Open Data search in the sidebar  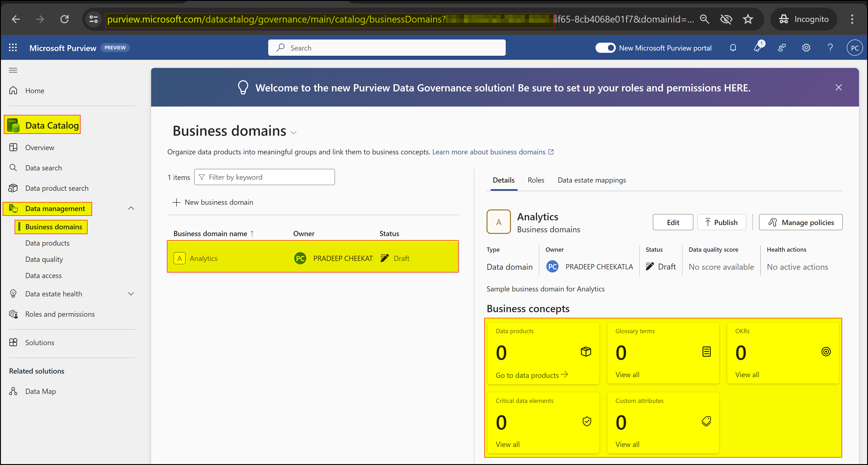pos(44,167)
